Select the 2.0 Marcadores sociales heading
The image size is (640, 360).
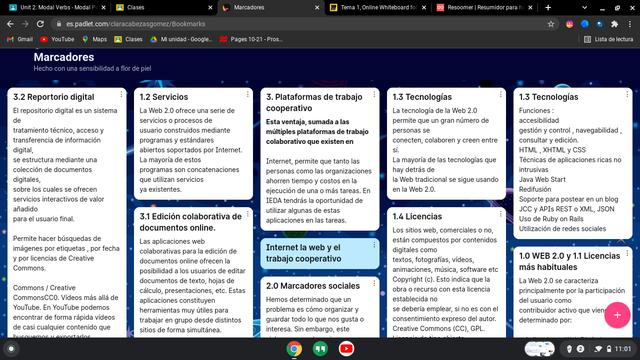313,286
